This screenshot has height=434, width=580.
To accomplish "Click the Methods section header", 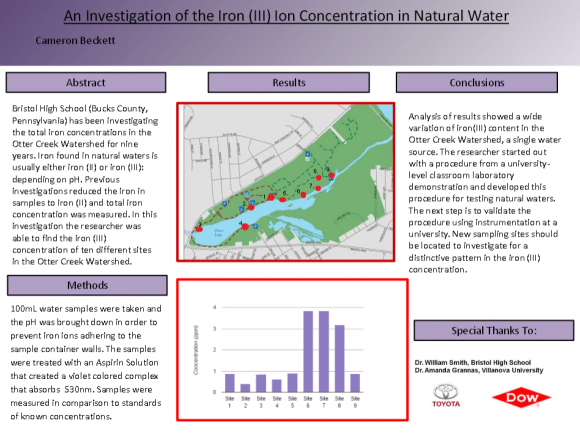I will tap(87, 285).
